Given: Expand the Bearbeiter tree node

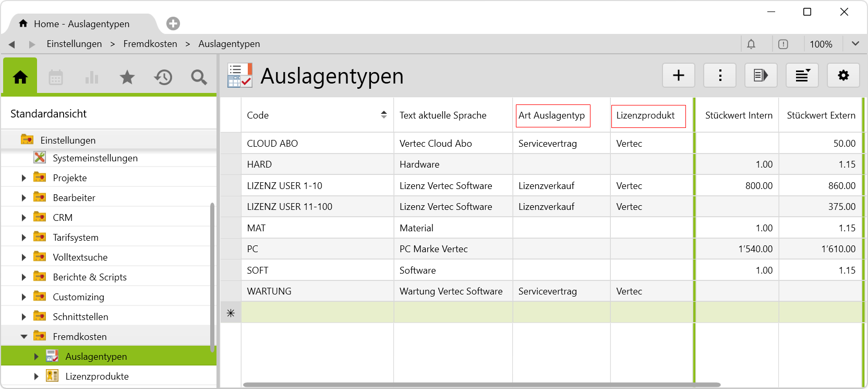Looking at the screenshot, I should coord(23,198).
